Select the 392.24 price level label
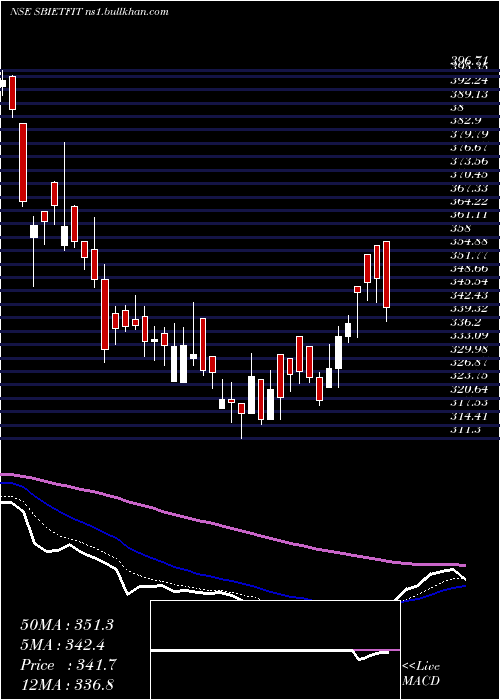500x700 pixels. click(468, 80)
